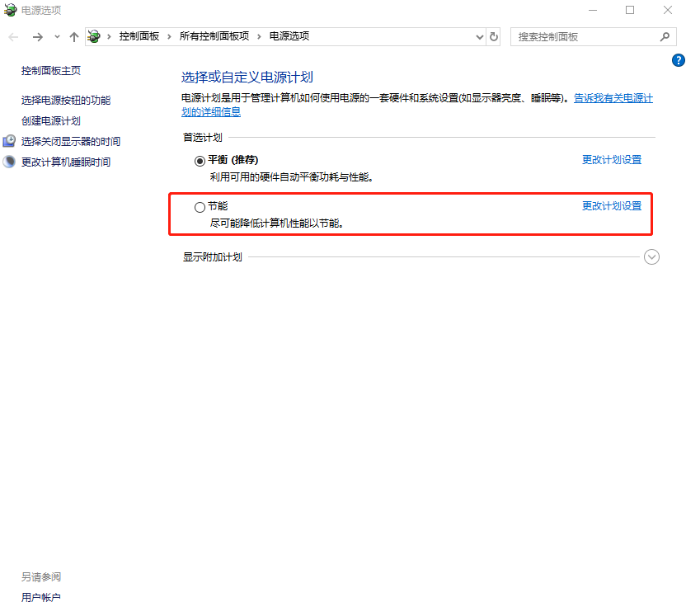
Task: Expand the 显示附加计划 section chevron
Action: pyautogui.click(x=651, y=257)
